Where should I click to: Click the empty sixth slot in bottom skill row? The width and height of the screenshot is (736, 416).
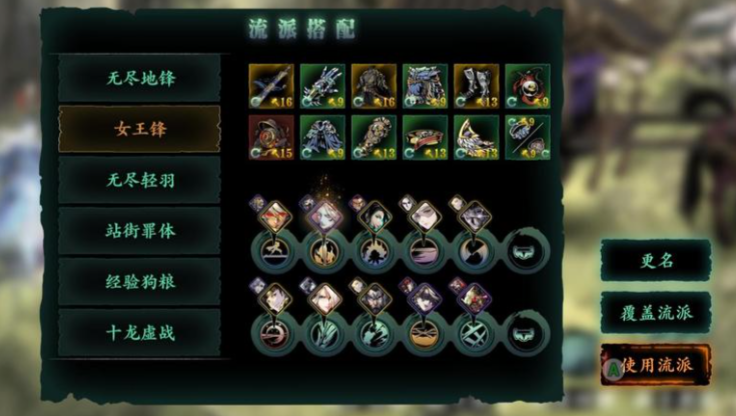coord(525,334)
